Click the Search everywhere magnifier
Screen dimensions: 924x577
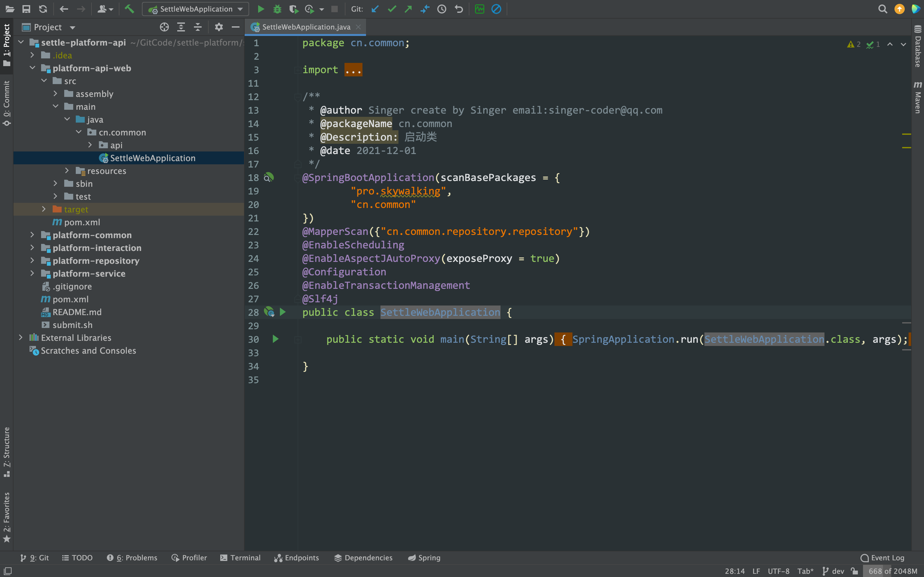[x=882, y=9]
